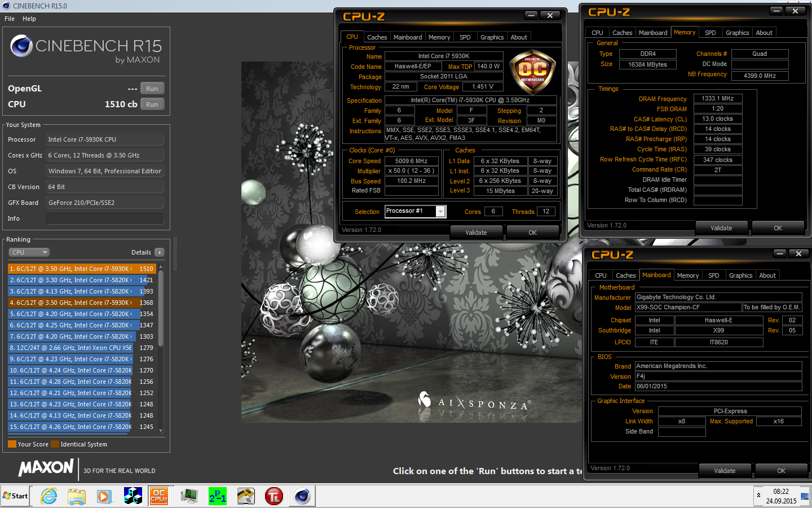Click the Core Voltage 1.451 V value
Image resolution: width=812 pixels, height=508 pixels.
(483, 86)
